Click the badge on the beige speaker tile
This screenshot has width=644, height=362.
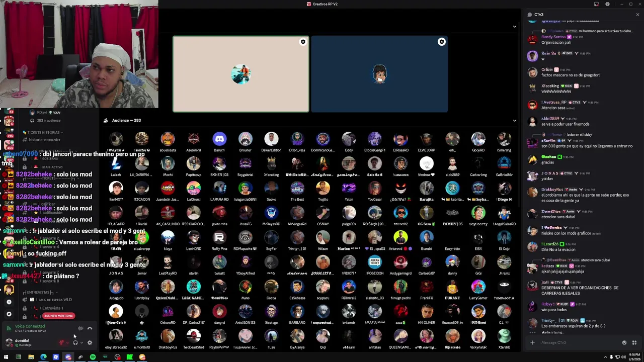pos(303,42)
